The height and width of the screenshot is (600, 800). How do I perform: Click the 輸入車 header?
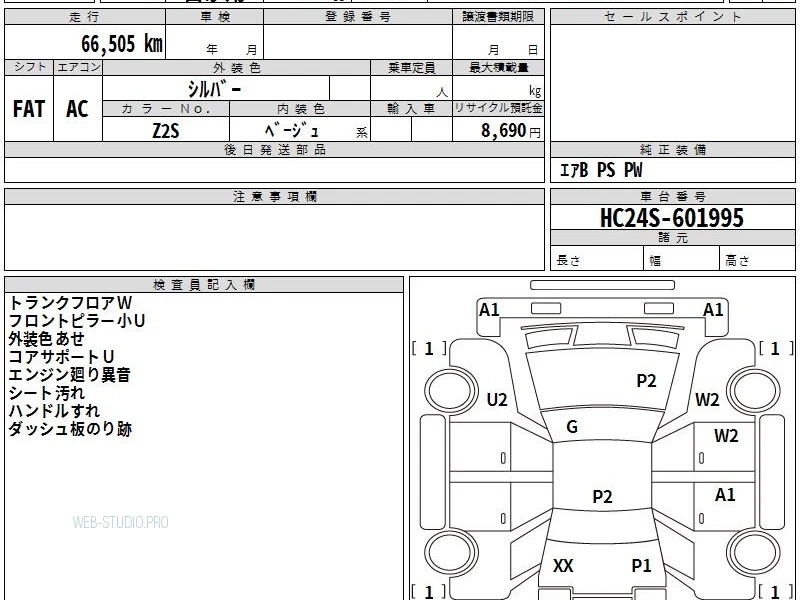(x=411, y=109)
